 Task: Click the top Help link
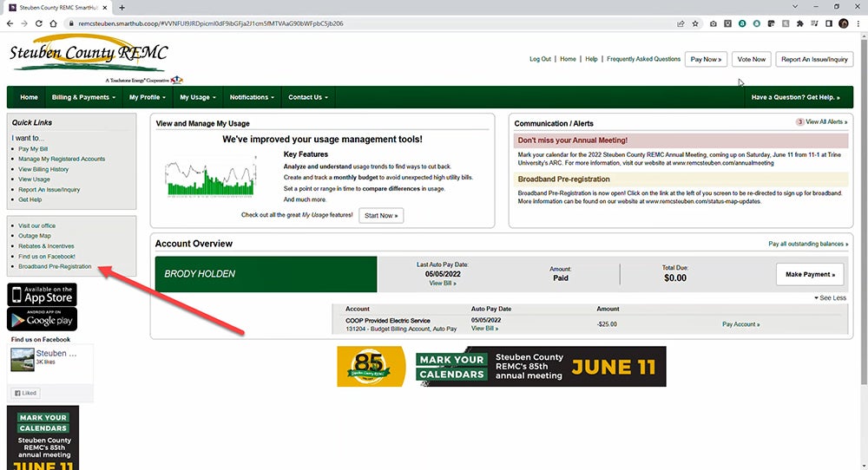pyautogui.click(x=591, y=59)
